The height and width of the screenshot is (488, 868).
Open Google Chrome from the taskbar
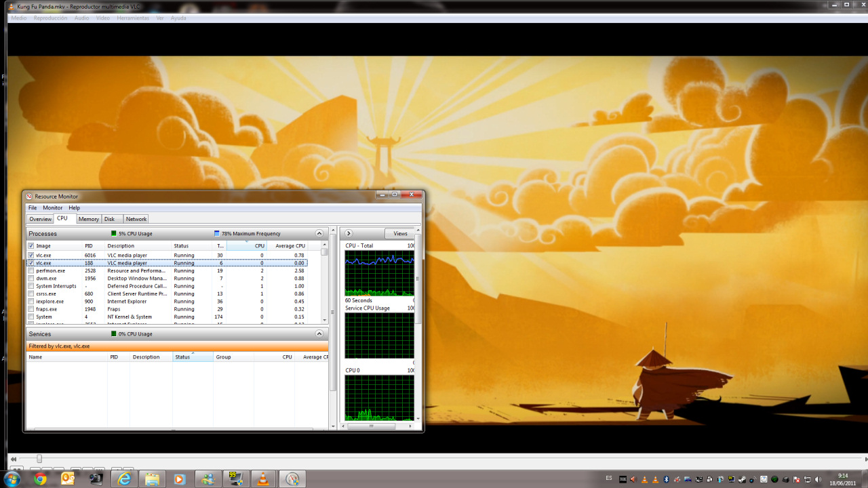40,479
